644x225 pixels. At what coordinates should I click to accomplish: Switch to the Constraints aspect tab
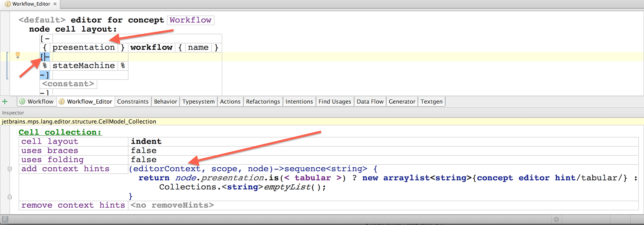click(133, 101)
